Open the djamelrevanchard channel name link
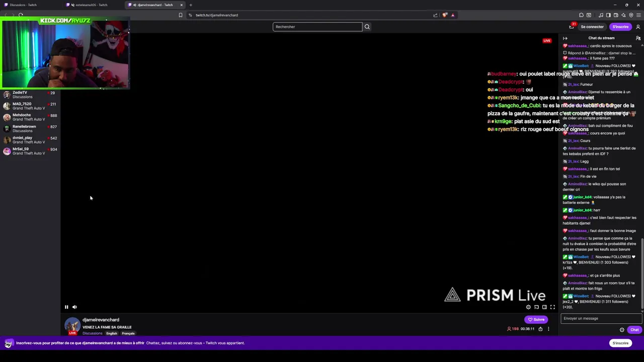The width and height of the screenshot is (644, 362). (x=101, y=320)
